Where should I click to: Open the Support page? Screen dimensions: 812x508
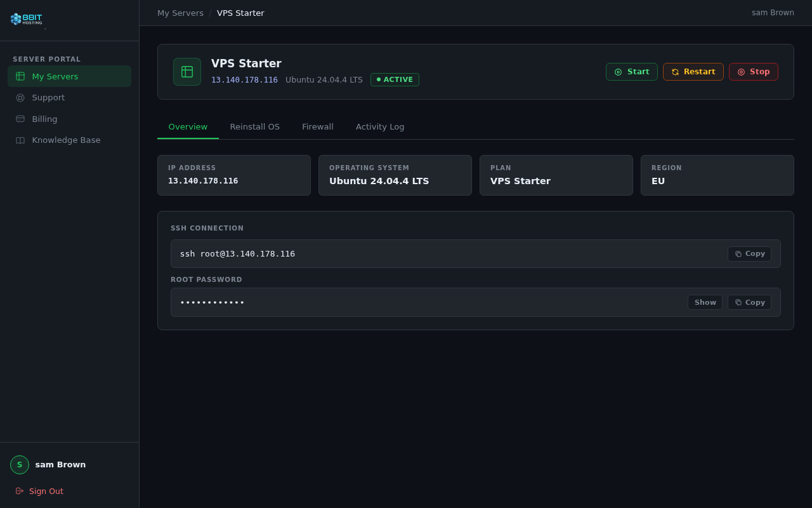[69, 98]
